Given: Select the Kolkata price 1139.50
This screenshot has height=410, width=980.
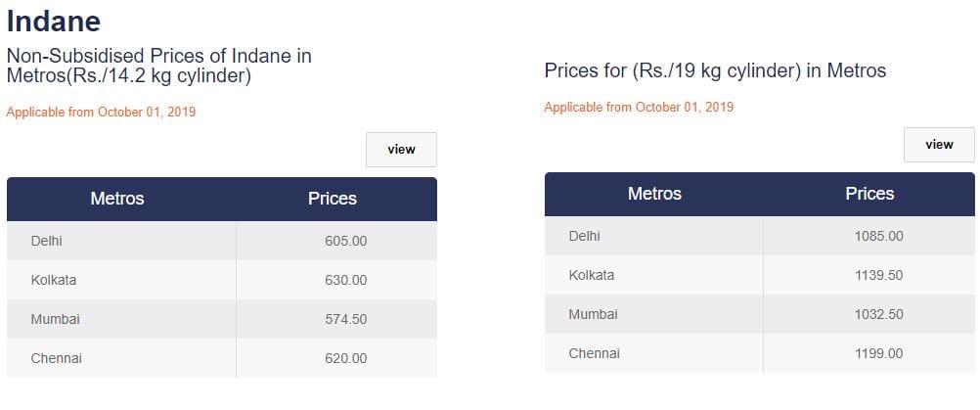Looking at the screenshot, I should click(878, 275).
